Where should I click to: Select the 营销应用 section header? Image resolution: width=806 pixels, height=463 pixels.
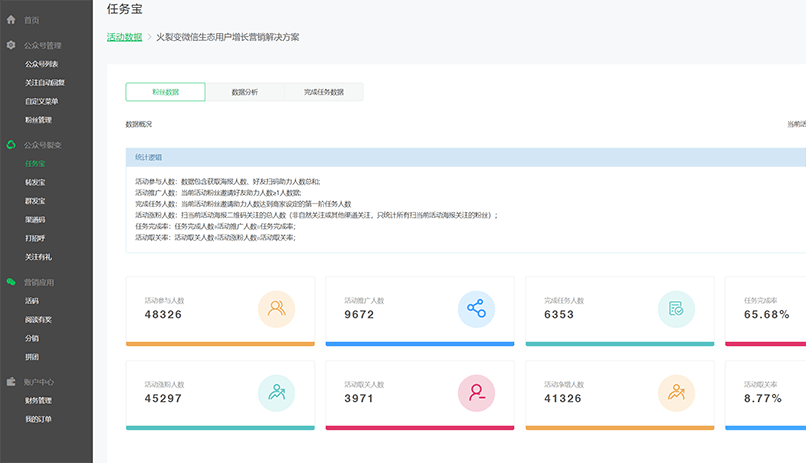point(39,283)
